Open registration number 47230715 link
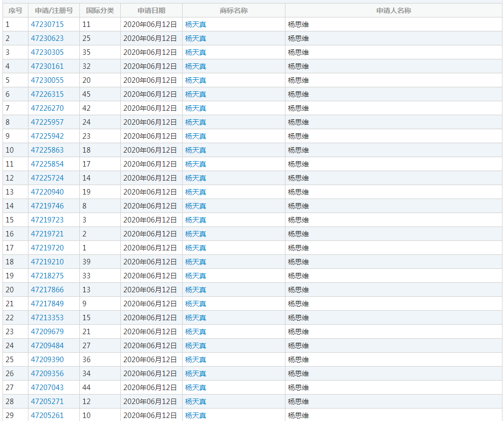The image size is (504, 421). click(x=47, y=24)
